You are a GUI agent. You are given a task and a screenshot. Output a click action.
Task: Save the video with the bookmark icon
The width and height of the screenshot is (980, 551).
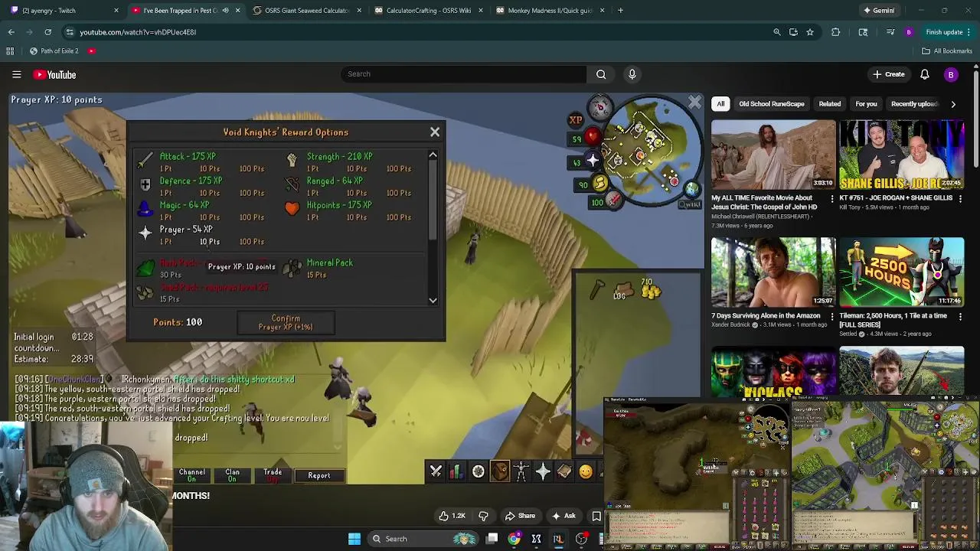click(x=596, y=516)
